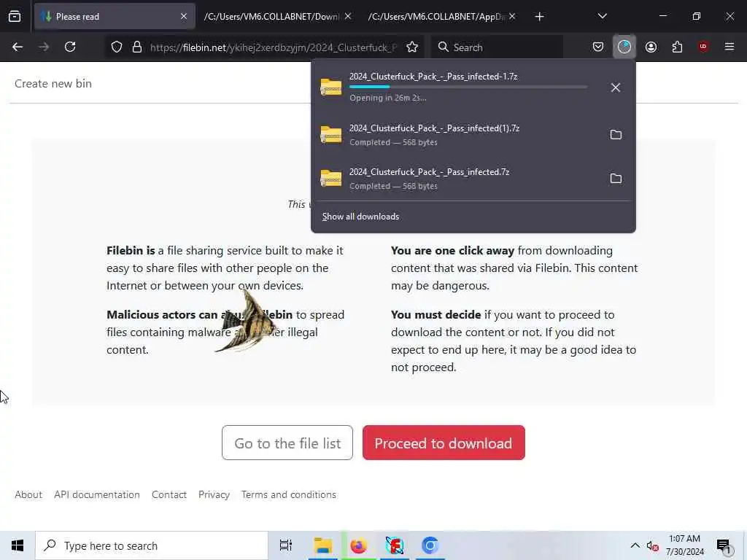
Task: Switch to the AppData folder tab
Action: 436,17
